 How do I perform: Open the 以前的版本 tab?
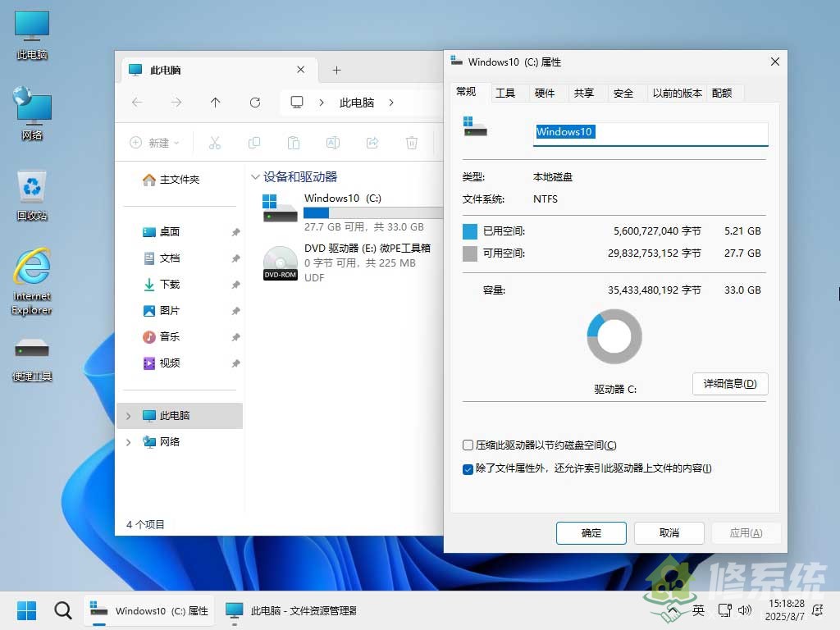click(x=677, y=93)
